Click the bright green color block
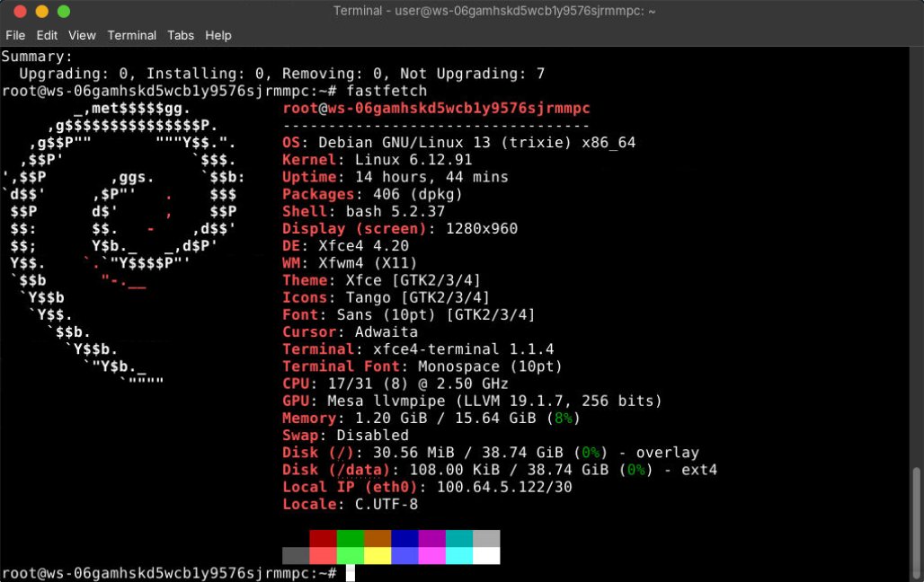 [x=351, y=555]
